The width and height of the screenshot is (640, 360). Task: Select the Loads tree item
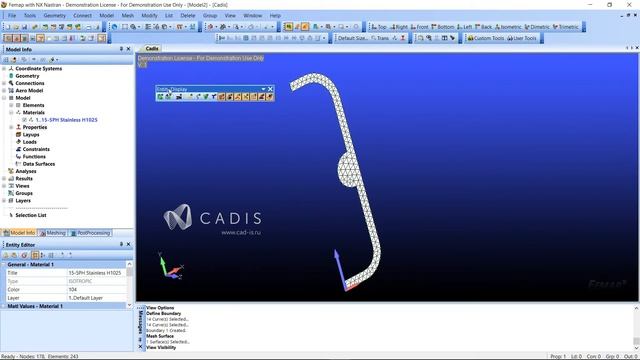[29, 142]
